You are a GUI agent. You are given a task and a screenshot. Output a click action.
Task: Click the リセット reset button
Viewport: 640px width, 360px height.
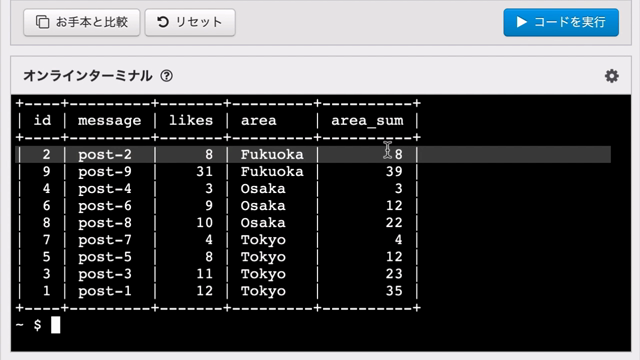click(x=190, y=22)
